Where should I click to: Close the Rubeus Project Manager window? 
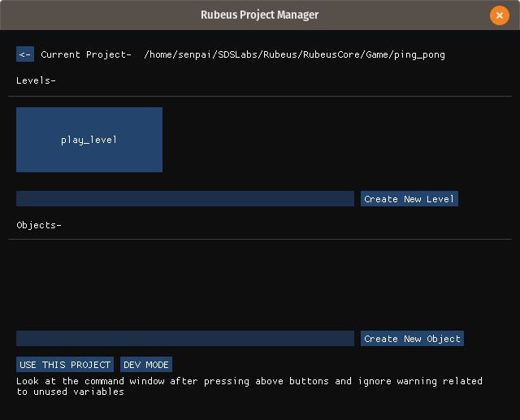[500, 15]
